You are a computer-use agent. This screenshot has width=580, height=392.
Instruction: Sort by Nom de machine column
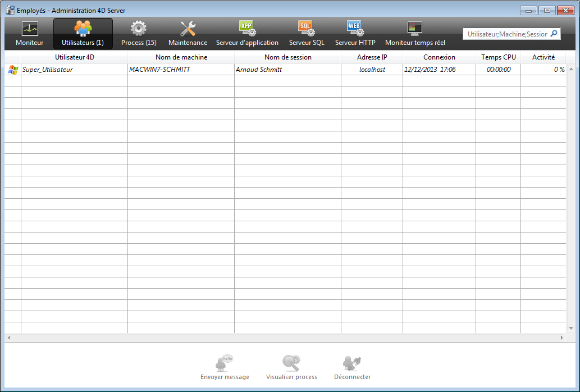181,57
